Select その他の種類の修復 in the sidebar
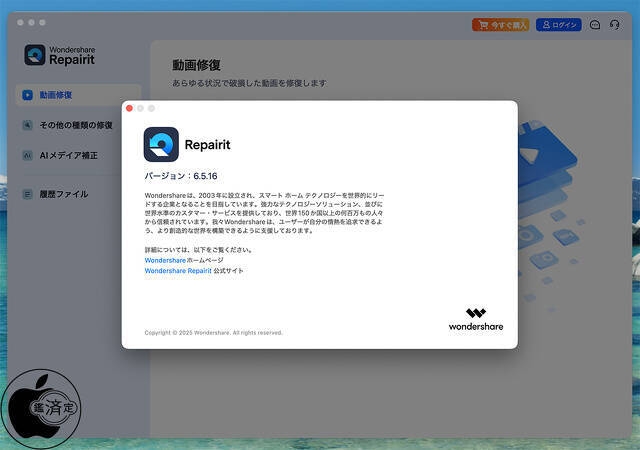Screen dimensions: 640x450 76,125
